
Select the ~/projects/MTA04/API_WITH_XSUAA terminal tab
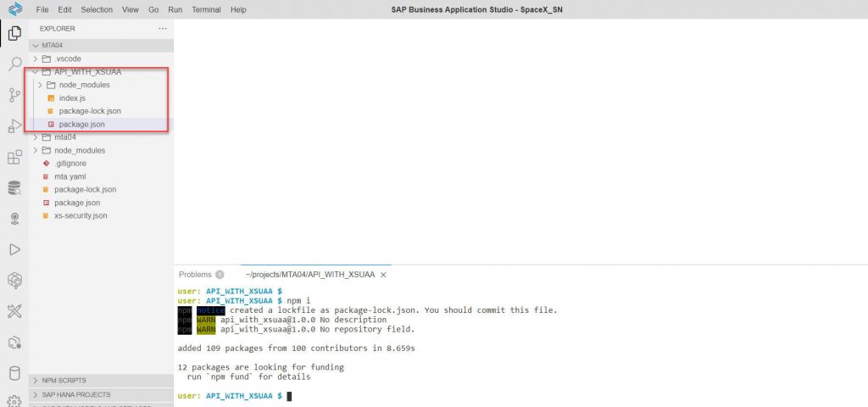310,275
